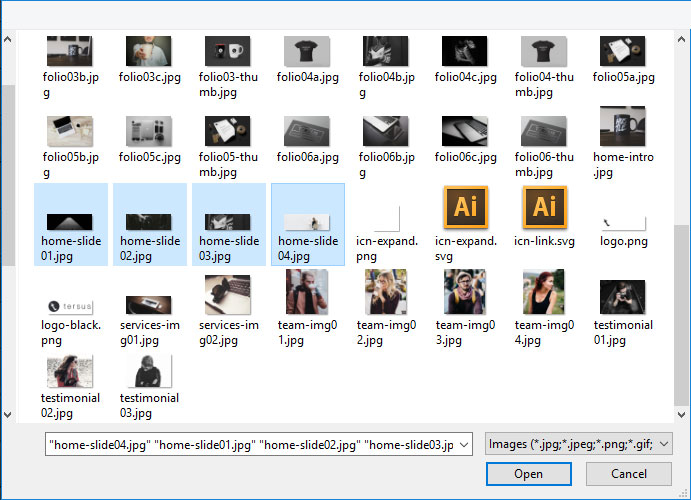Screen dimensions: 691x500
Task: Pick the team-img04.jpg photo
Action: pos(544,292)
